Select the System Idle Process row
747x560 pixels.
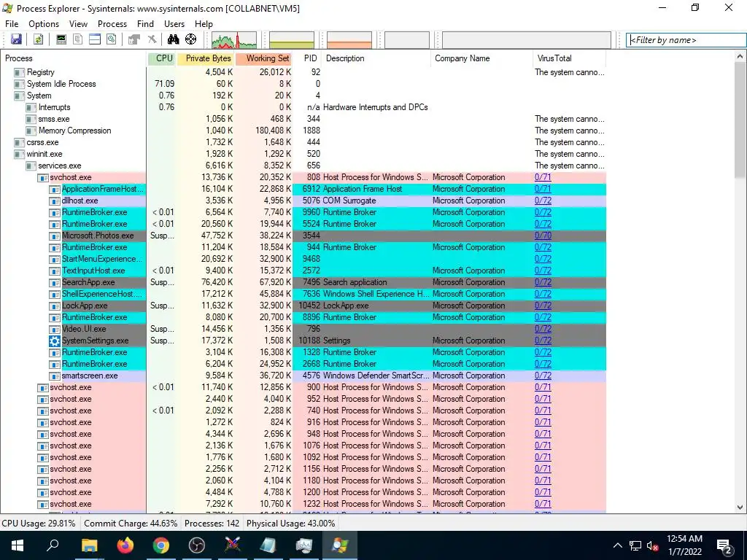coord(303,84)
